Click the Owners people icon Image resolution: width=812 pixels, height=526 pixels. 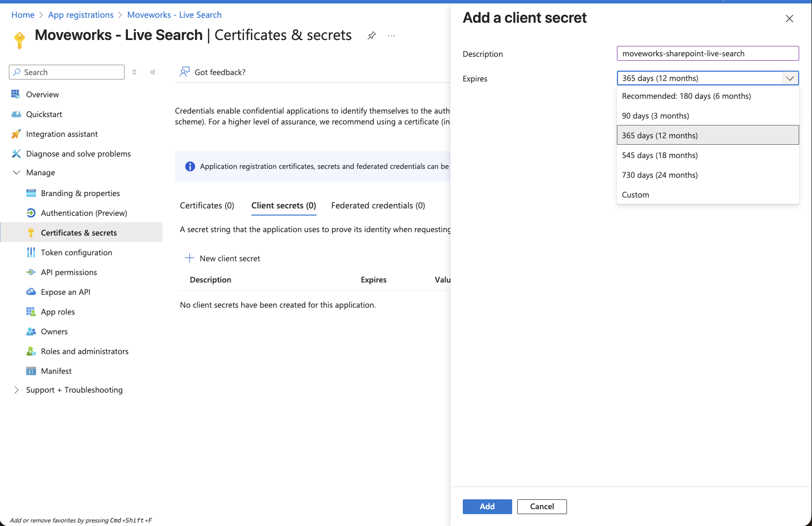(x=31, y=331)
